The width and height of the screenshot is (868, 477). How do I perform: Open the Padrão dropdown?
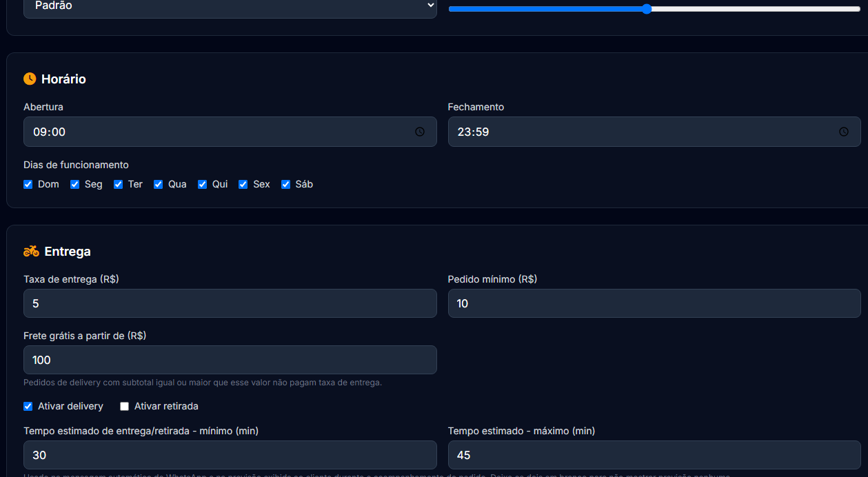pos(230,6)
